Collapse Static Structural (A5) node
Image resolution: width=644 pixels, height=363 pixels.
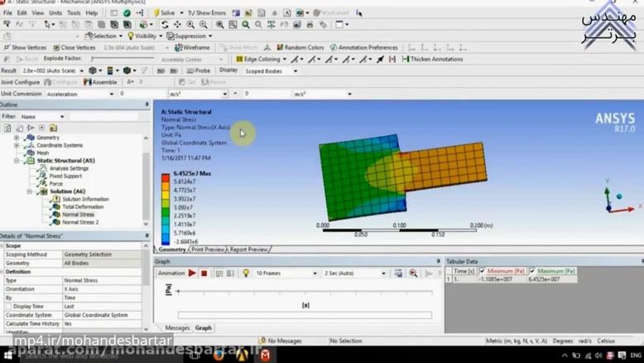[17, 161]
